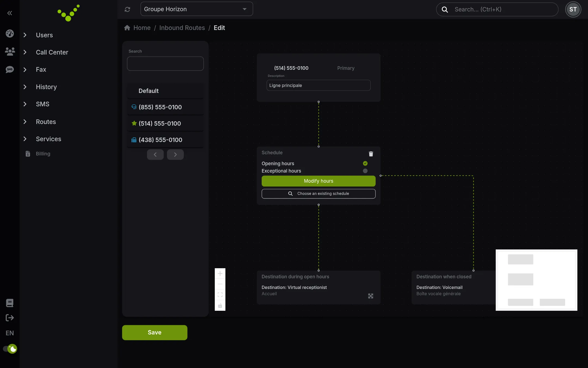Select the (438) 555-0100 route
Viewport: 588px width, 368px height.
[165, 140]
